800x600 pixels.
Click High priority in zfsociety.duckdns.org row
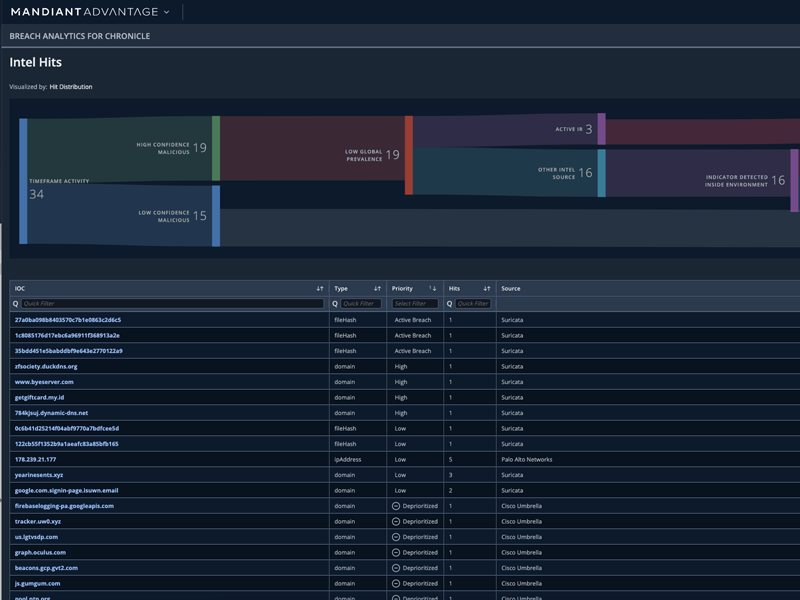coord(401,366)
